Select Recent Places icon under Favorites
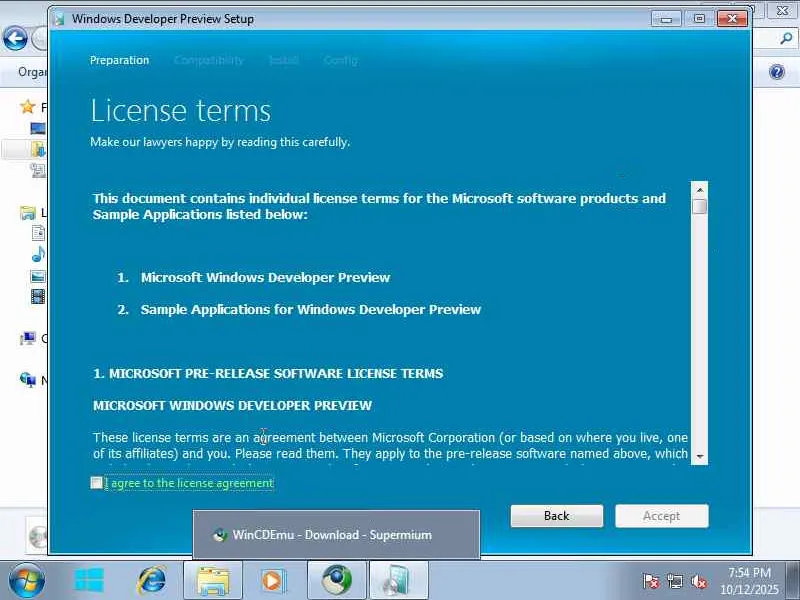This screenshot has width=800, height=600. pyautogui.click(x=38, y=169)
